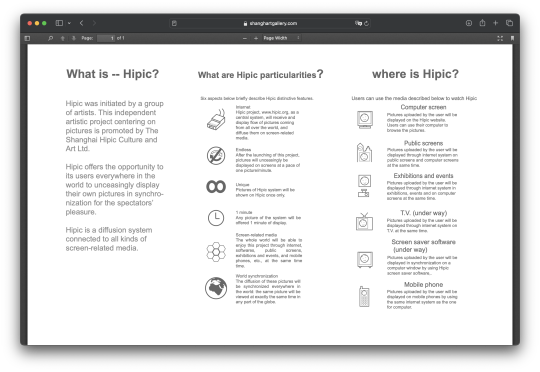Open the Page Width zoom dropdown
Viewport: 540px width, 372px height.
tap(281, 38)
